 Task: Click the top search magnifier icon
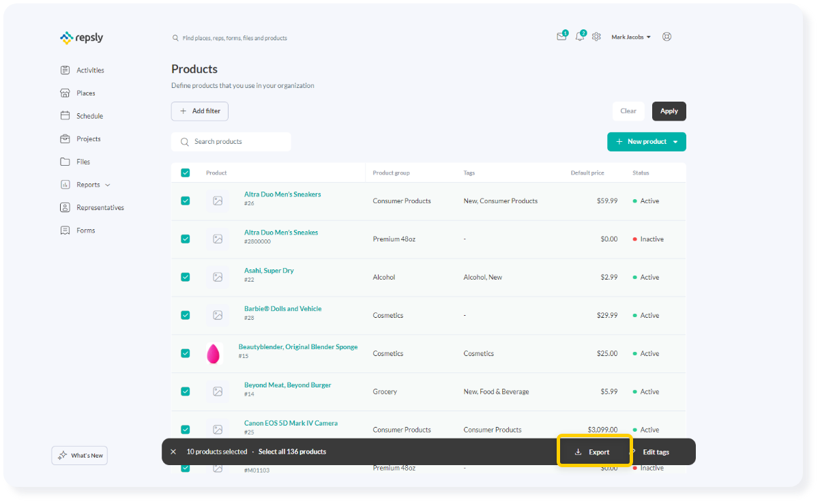175,38
